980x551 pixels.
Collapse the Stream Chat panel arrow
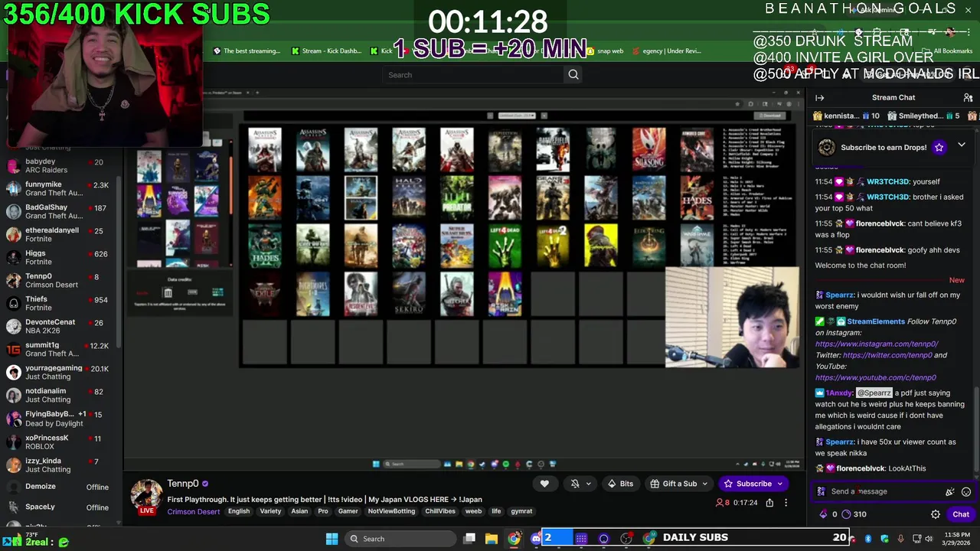coord(819,97)
